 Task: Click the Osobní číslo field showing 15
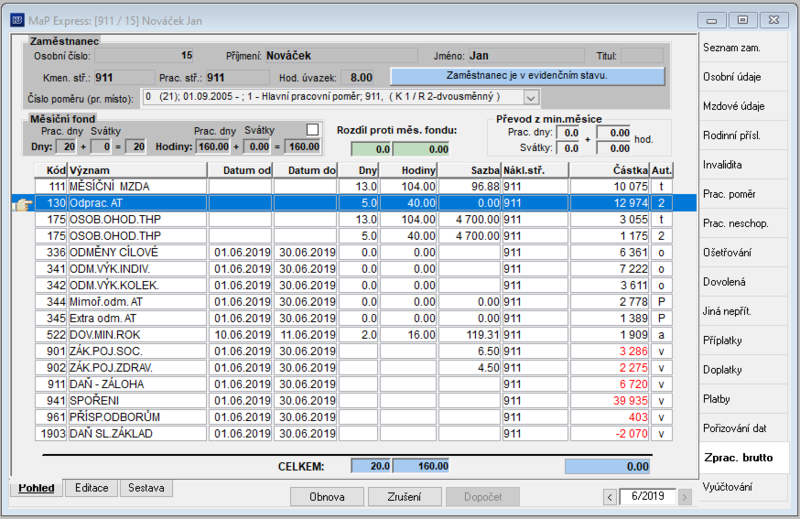(x=144, y=56)
